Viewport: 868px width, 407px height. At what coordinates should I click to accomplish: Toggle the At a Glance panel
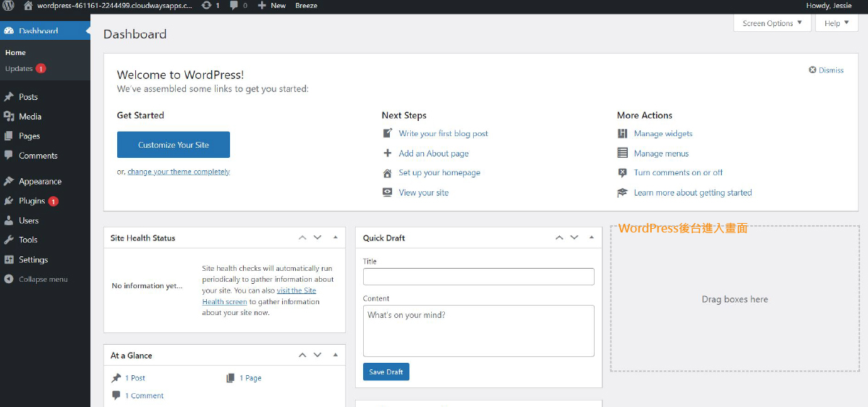click(x=335, y=356)
